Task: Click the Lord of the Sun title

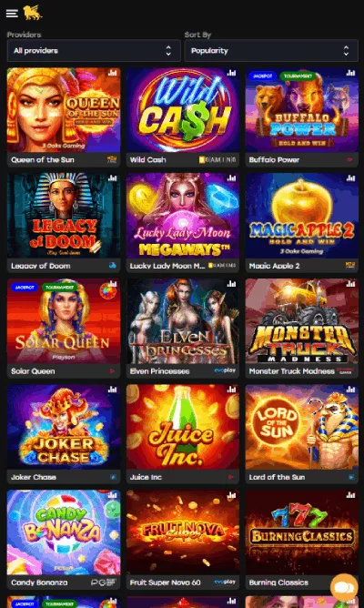Action: point(277,477)
